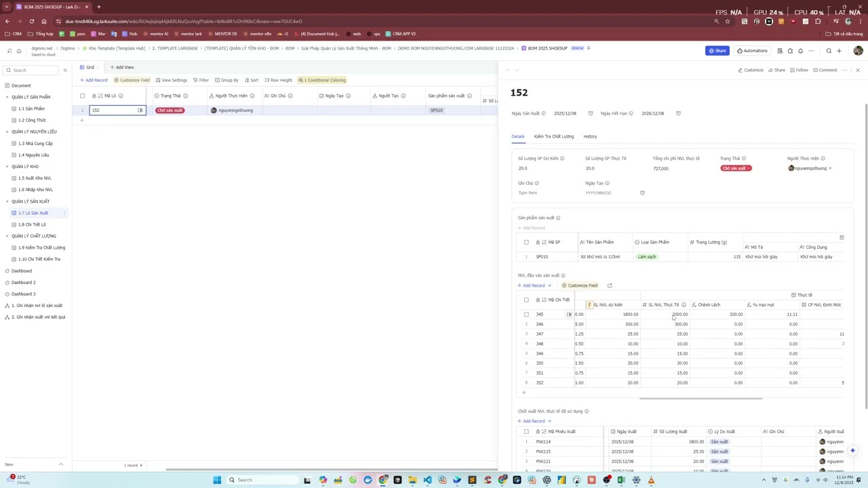Click the blue Share button

click(717, 51)
